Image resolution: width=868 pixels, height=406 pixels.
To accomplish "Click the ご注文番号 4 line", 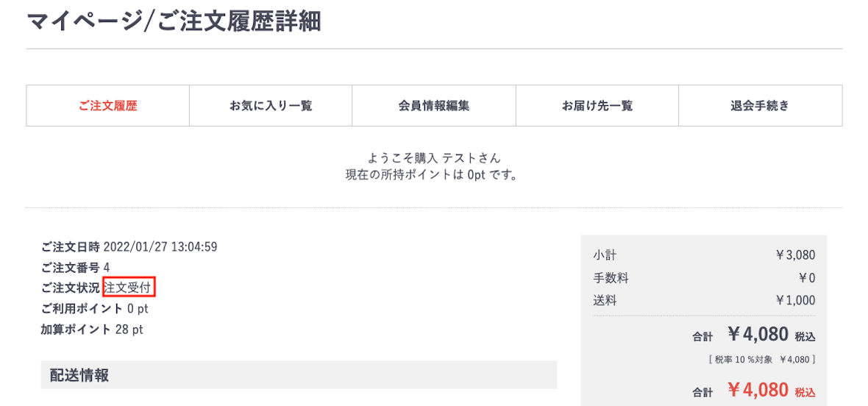I will (75, 268).
